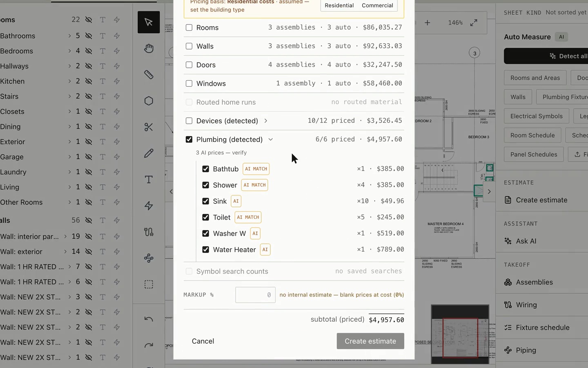Viewport: 588px width, 368px height.
Task: Click the plan minimap thumbnail
Action: (460, 334)
